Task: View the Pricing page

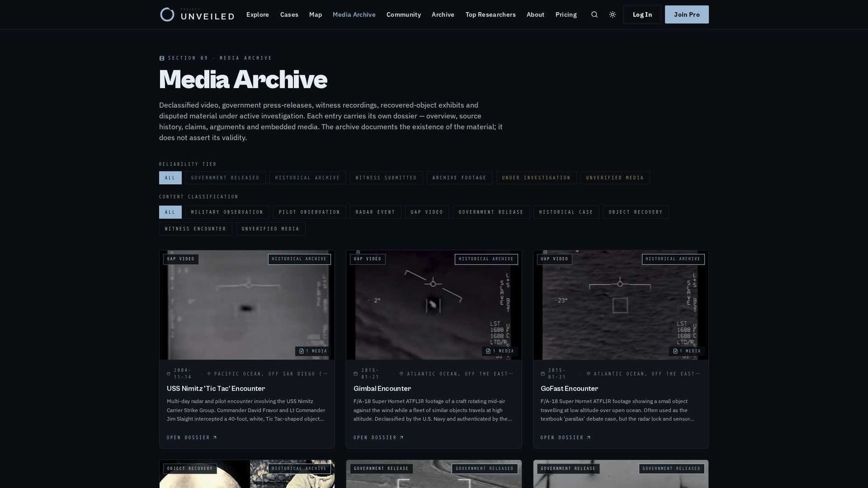Action: pos(566,14)
